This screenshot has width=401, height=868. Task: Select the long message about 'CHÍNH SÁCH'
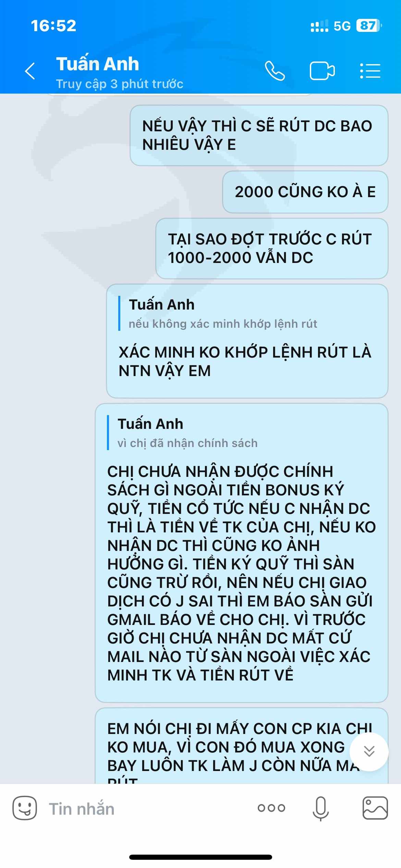click(242, 553)
